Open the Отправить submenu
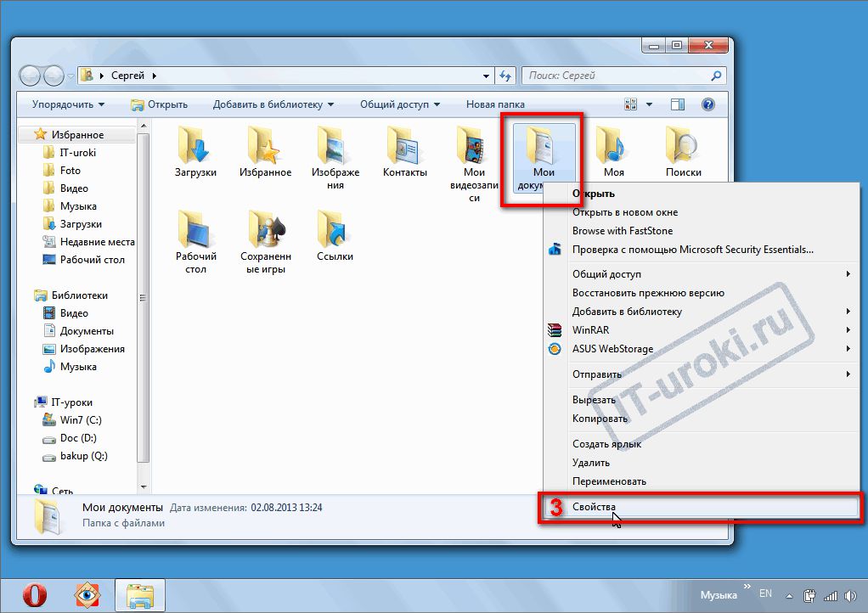The width and height of the screenshot is (868, 613). coord(702,374)
